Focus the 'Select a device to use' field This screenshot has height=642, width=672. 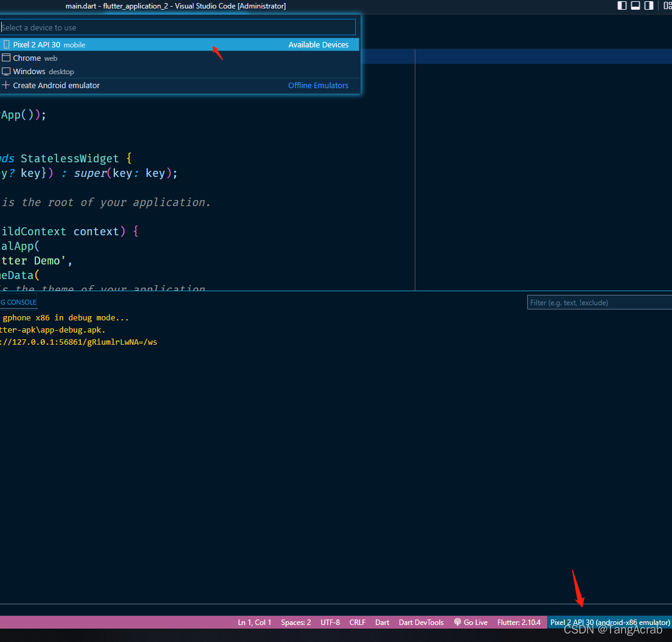pos(178,27)
